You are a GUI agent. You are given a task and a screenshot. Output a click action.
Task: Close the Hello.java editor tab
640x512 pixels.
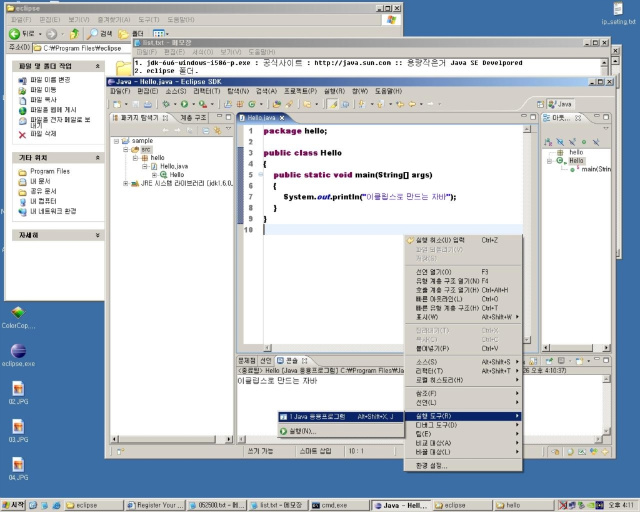coord(282,118)
